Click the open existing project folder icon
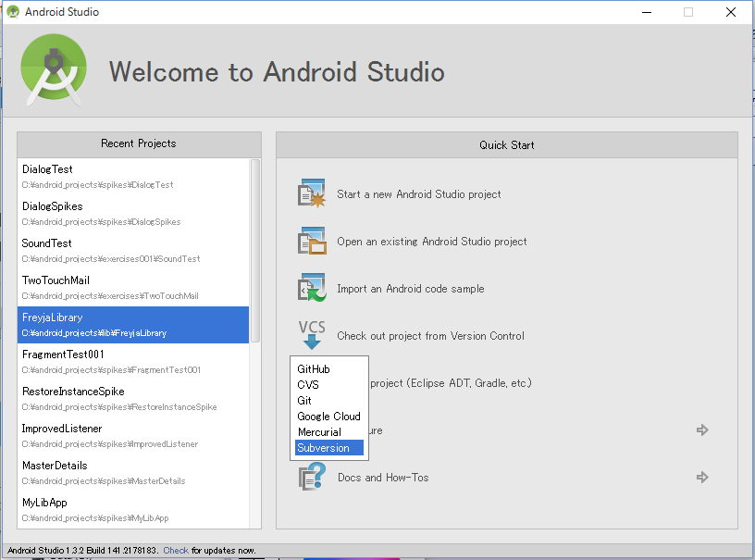 (310, 240)
